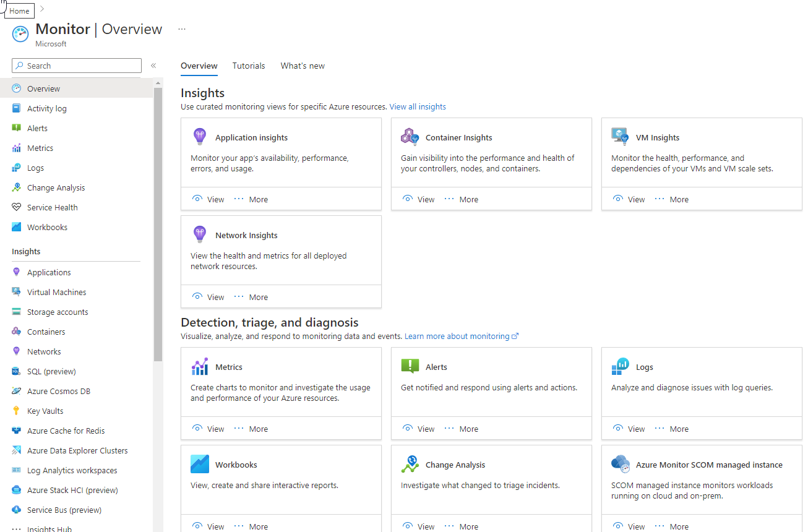Select the Logs icon in the sidebar
The width and height of the screenshot is (808, 532).
15,167
